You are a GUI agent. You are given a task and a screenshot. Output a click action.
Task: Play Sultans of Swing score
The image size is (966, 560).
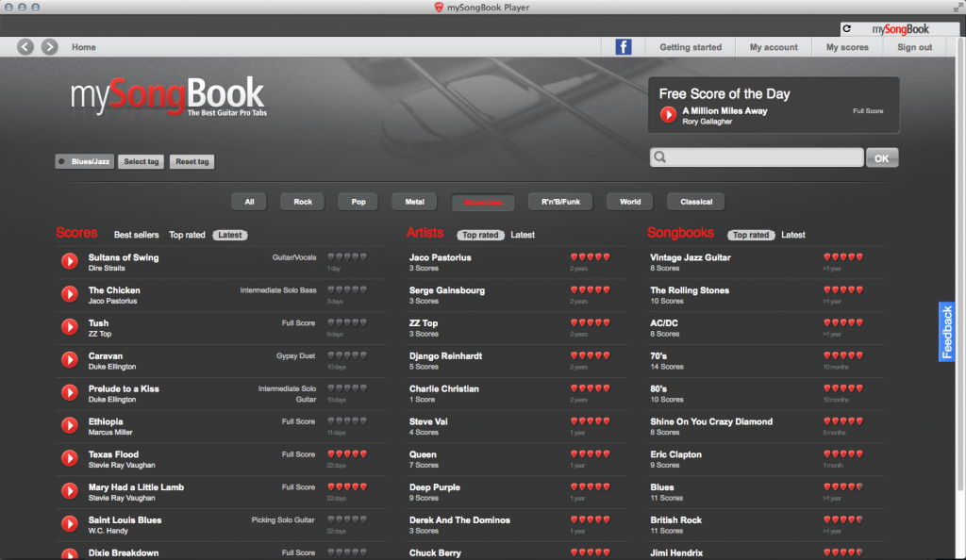tap(70, 261)
